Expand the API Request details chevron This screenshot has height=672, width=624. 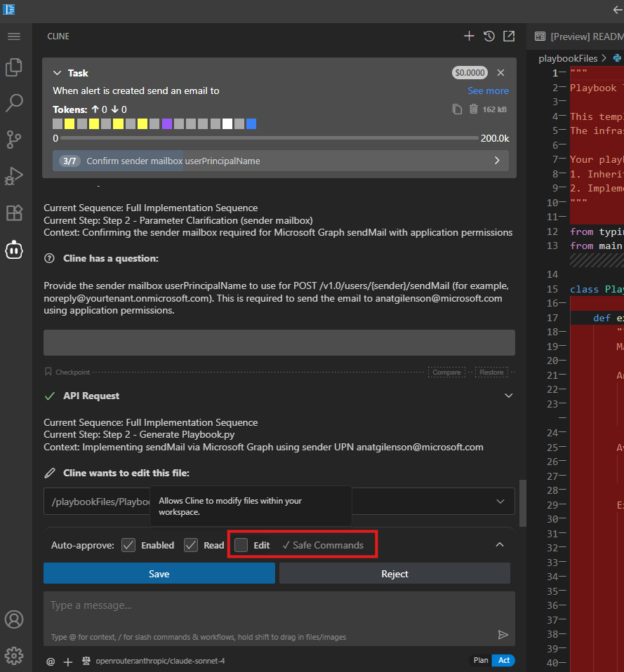point(508,396)
